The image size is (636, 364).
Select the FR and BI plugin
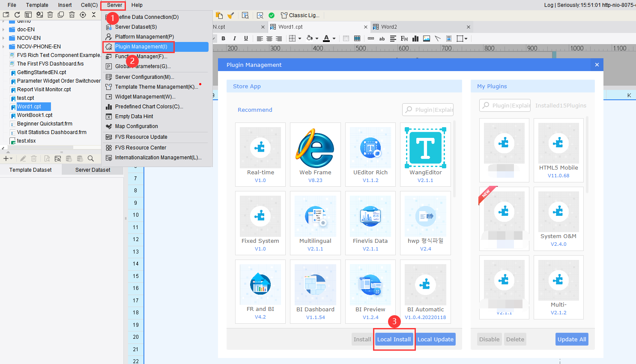(x=260, y=292)
